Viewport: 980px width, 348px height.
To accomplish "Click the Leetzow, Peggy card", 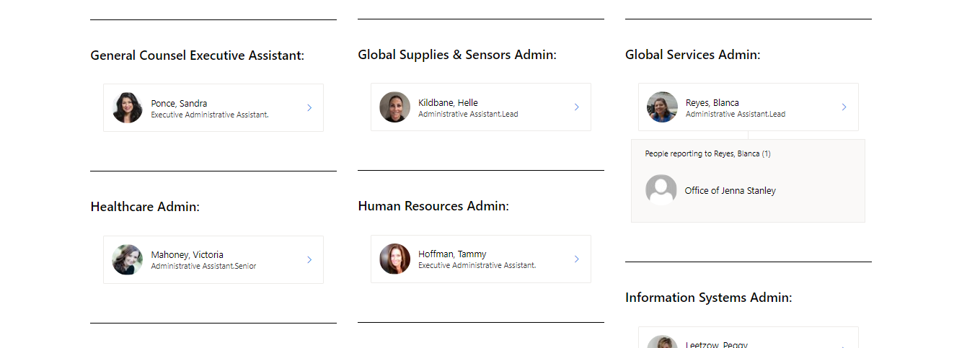I will [x=748, y=337].
